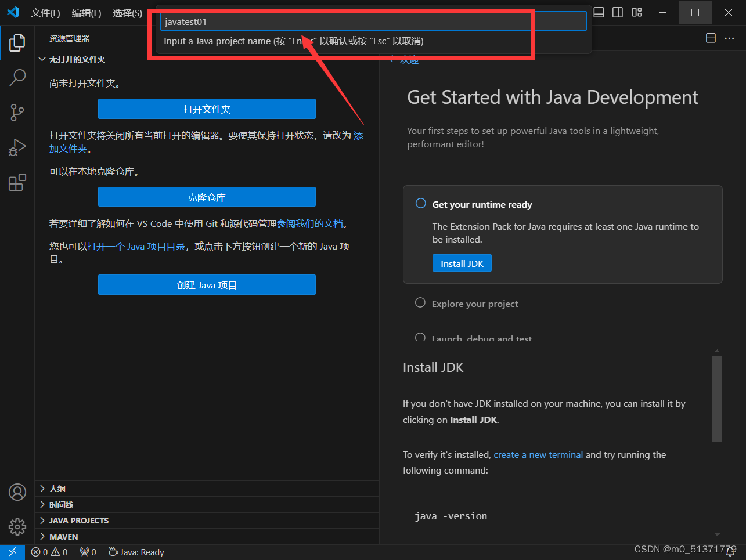This screenshot has height=560, width=746.
Task: Open the 参阅我们的文档 link
Action: point(310,224)
